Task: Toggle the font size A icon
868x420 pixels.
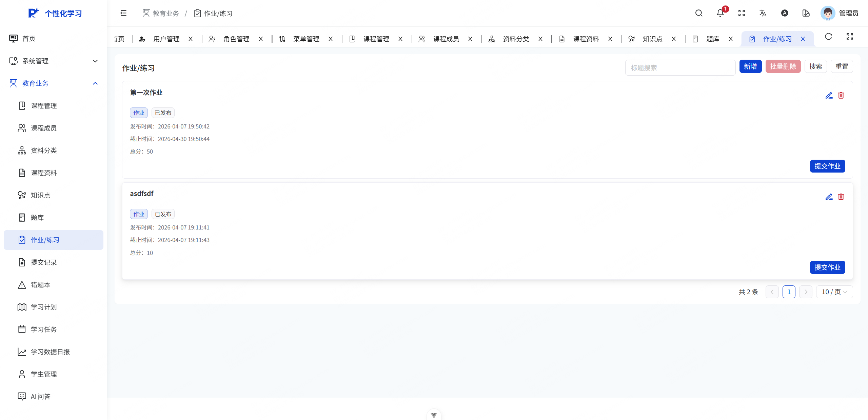Action: pos(785,13)
